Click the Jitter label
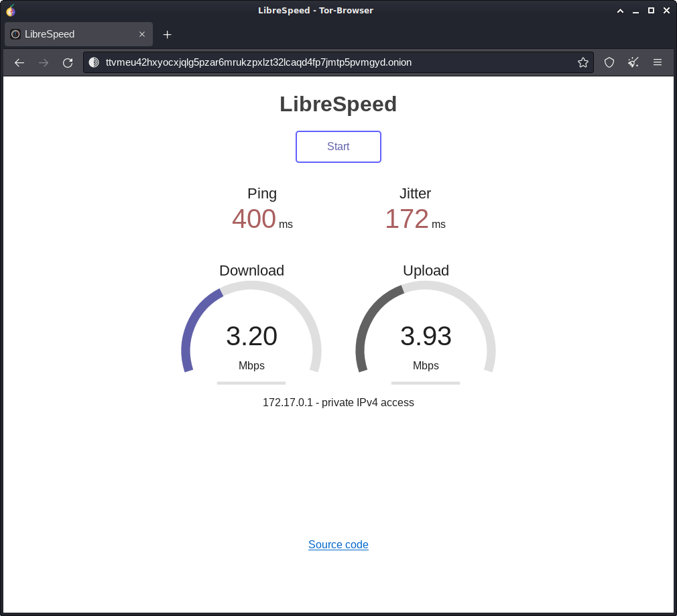The height and width of the screenshot is (616, 677). tap(415, 194)
